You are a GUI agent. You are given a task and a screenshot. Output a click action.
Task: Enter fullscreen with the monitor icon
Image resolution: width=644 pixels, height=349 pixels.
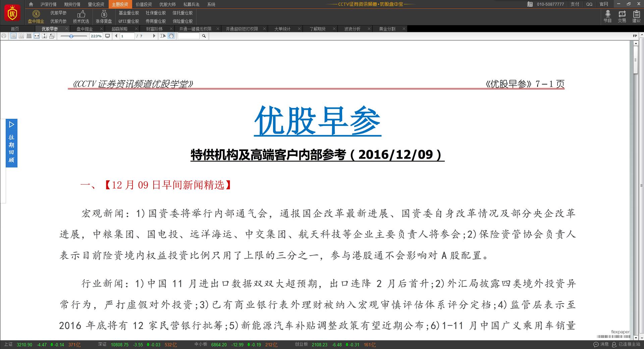point(107,36)
